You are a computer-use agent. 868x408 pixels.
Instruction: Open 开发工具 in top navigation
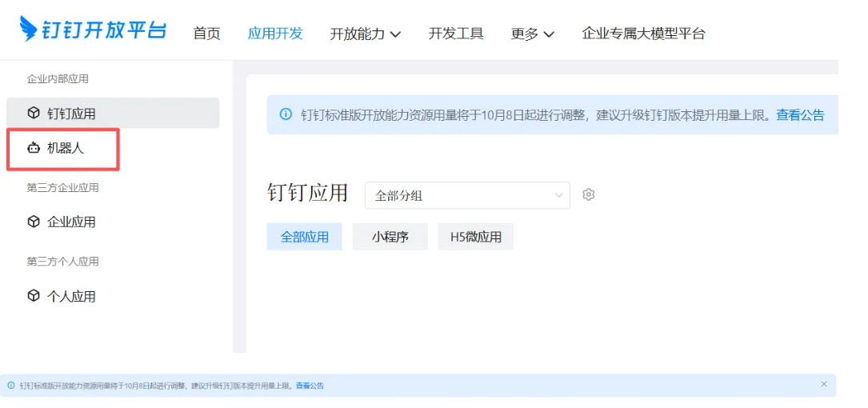click(x=456, y=34)
